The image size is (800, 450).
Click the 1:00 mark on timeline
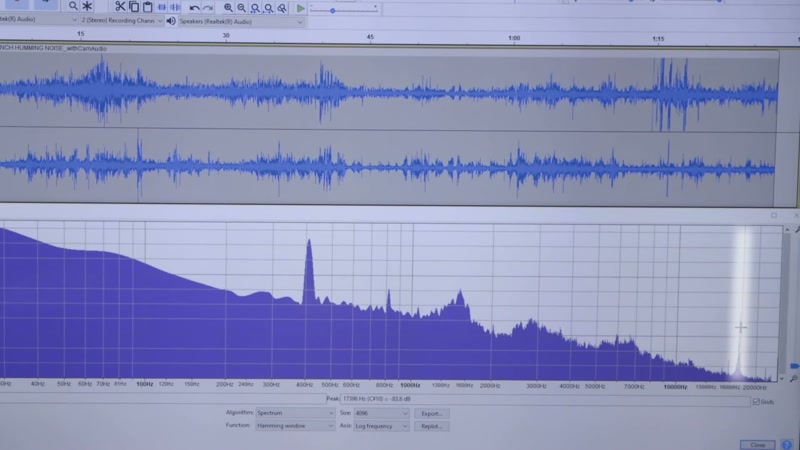click(514, 38)
